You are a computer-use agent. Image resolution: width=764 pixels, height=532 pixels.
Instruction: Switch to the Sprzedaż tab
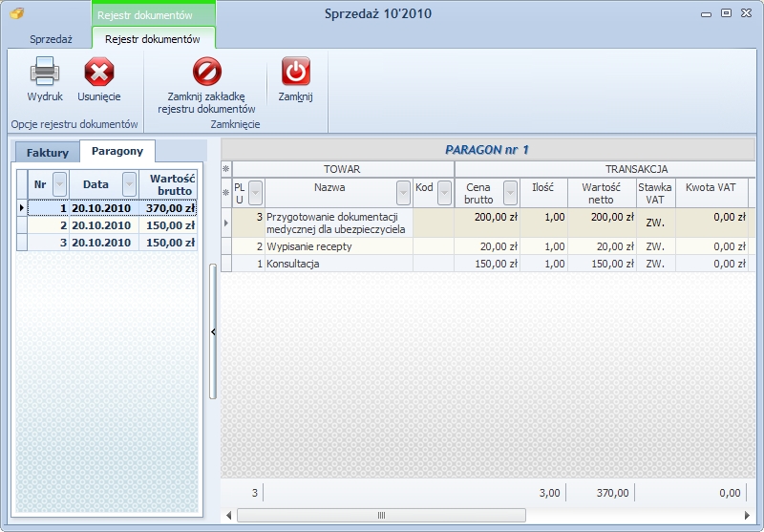point(51,39)
